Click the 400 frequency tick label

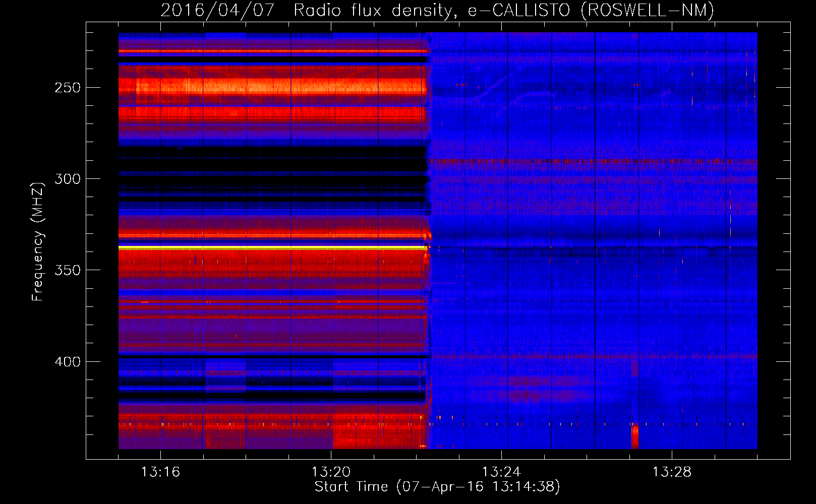pos(68,362)
